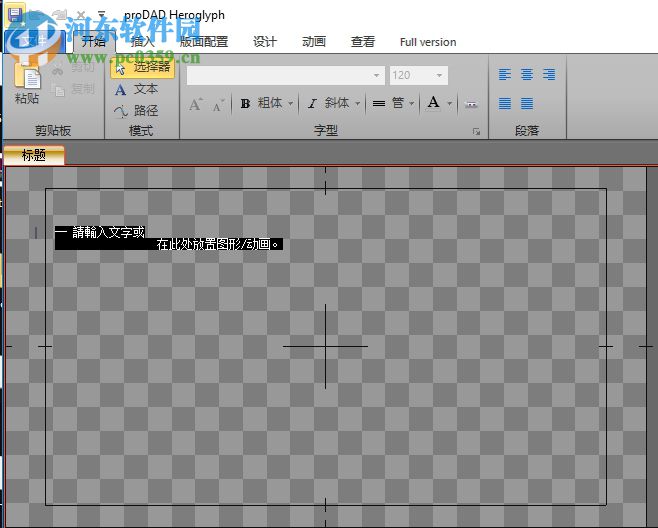Click the 剪切 cut command

[x=73, y=67]
